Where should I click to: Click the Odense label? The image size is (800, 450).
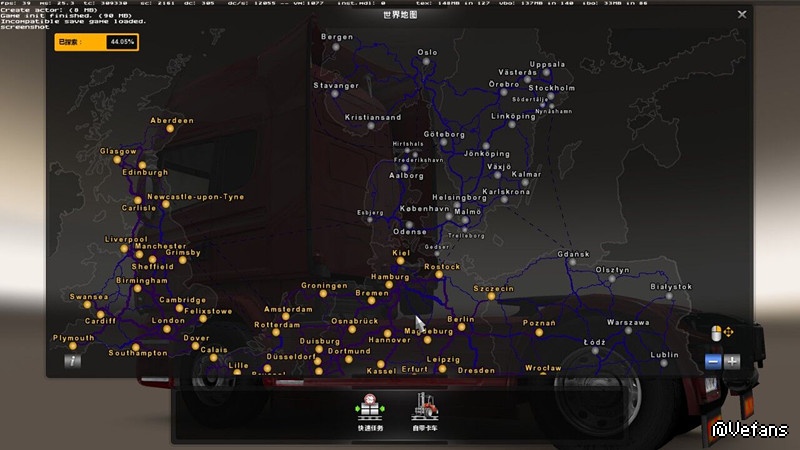(x=410, y=232)
